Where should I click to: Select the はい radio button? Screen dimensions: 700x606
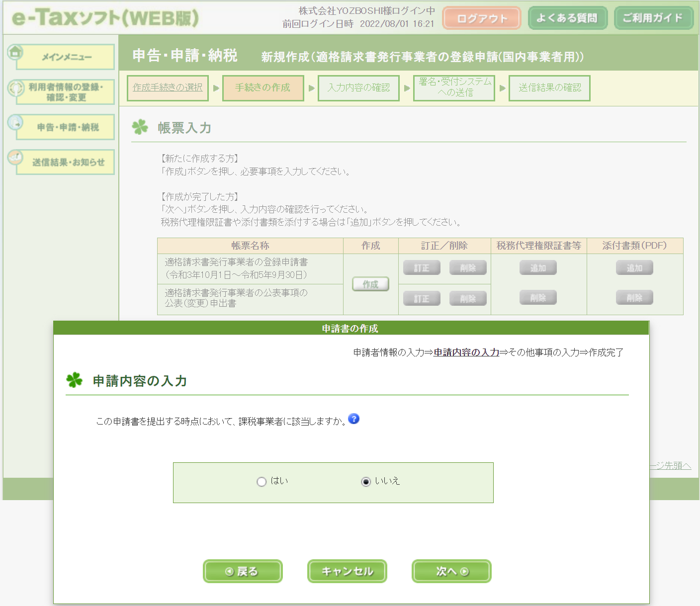[262, 481]
